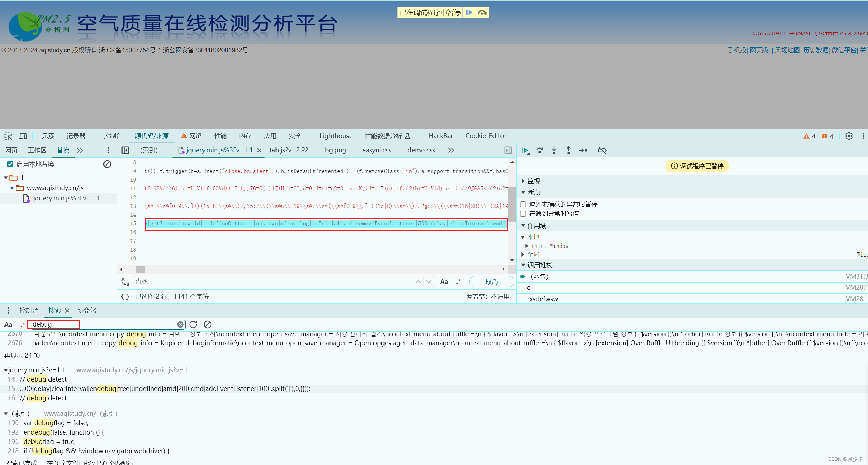Uncheck 启用本地替换 checkbox
This screenshot has height=465, width=868.
(x=10, y=164)
